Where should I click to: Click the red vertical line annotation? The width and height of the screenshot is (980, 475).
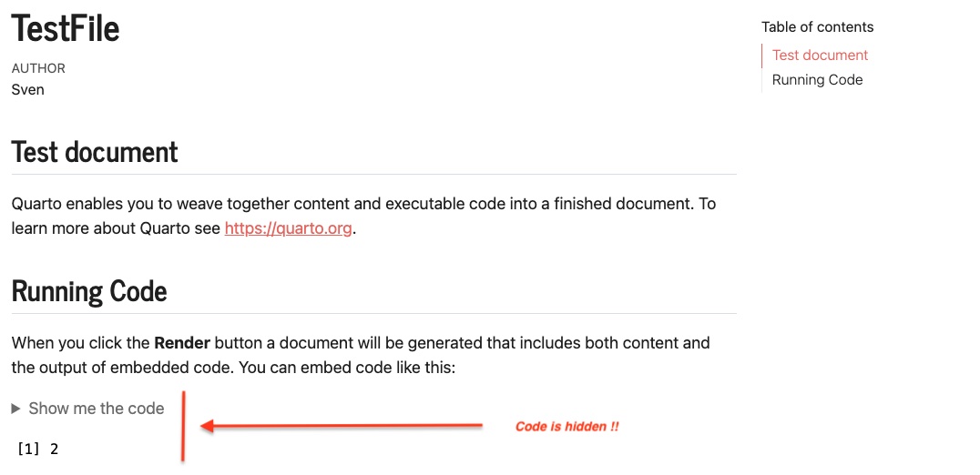(183, 426)
